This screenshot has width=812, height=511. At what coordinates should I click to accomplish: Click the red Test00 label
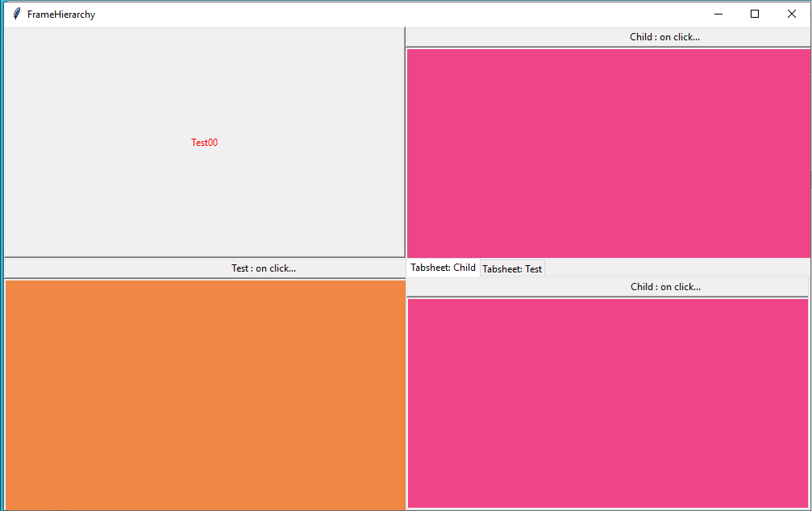tap(204, 143)
